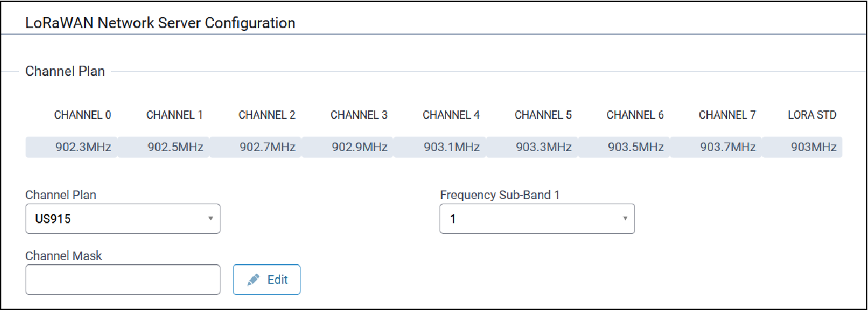Click the LoRaWAN Network Server Configuration heading

(x=160, y=23)
